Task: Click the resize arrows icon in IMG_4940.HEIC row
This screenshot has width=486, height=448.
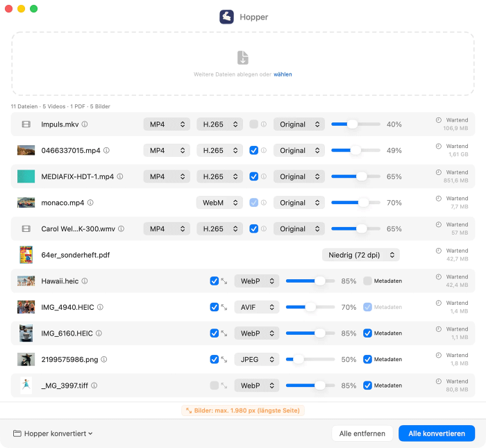Action: click(224, 307)
